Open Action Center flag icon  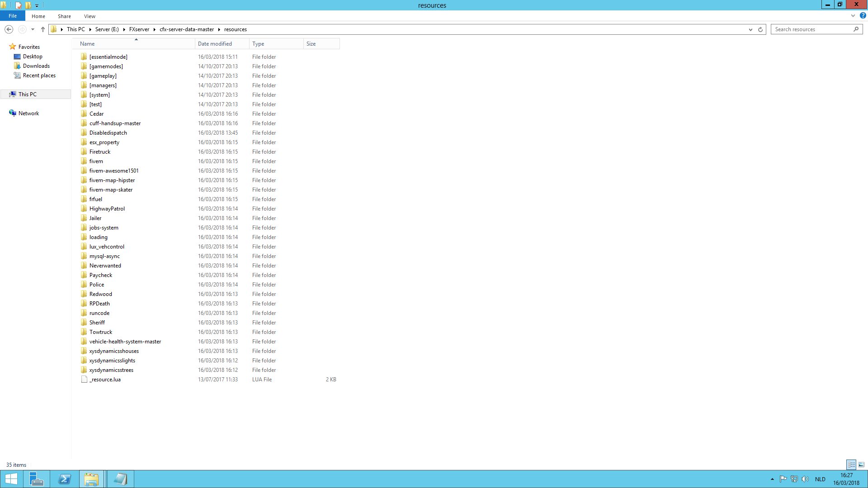[783, 479]
